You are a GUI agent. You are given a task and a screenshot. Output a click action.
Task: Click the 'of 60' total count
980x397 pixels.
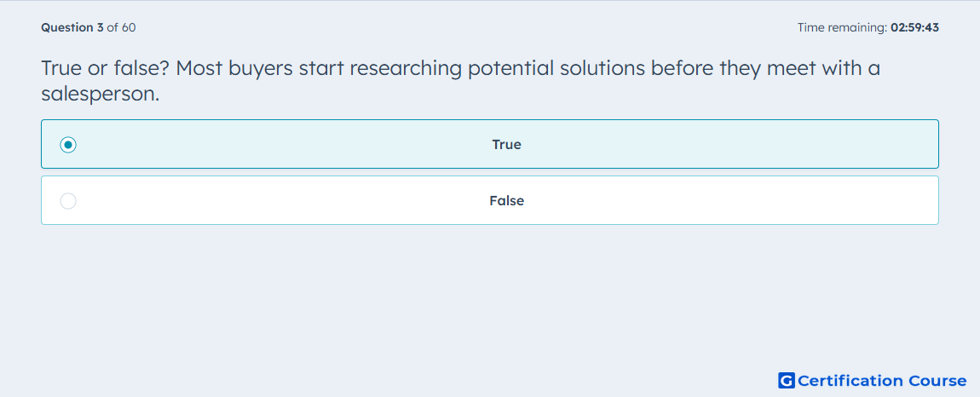(x=121, y=27)
